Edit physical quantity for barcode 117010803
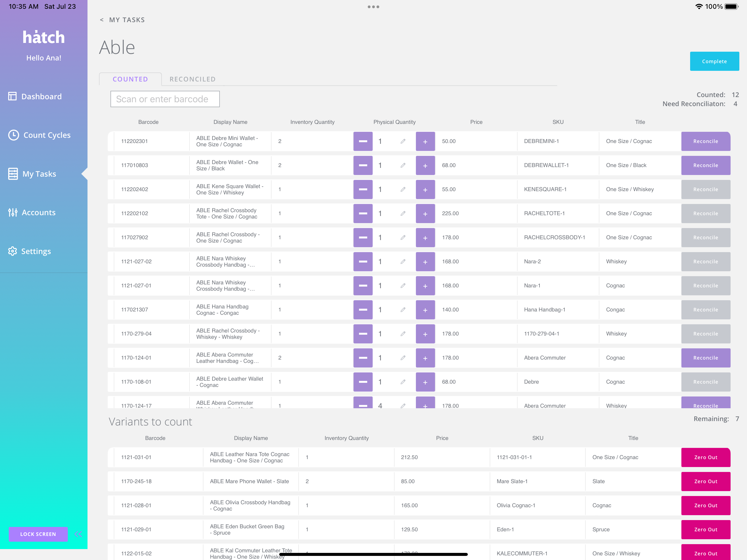The width and height of the screenshot is (747, 560). pyautogui.click(x=403, y=165)
